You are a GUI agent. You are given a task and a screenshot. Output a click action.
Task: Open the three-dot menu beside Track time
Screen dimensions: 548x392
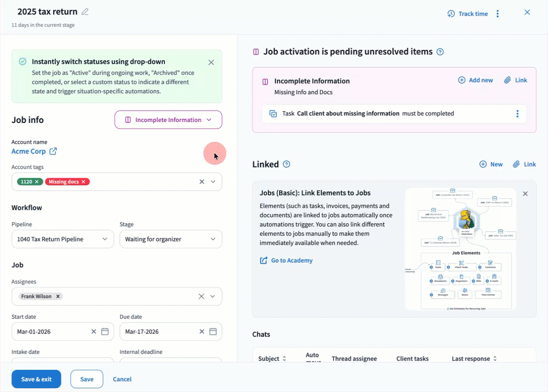coord(498,14)
